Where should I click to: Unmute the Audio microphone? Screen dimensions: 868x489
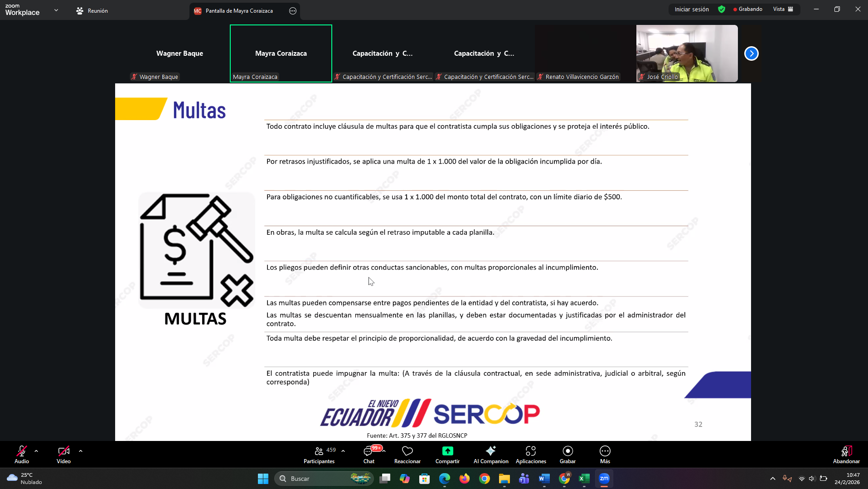[x=21, y=455]
